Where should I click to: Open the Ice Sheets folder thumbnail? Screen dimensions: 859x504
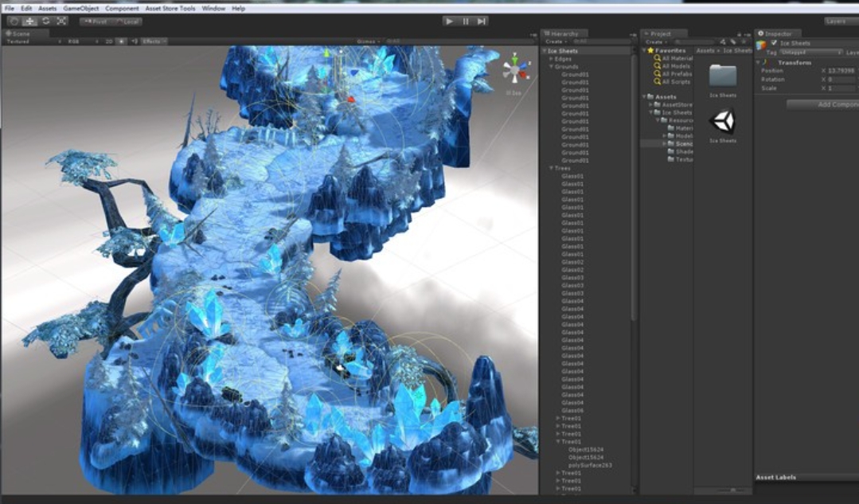pyautogui.click(x=722, y=77)
